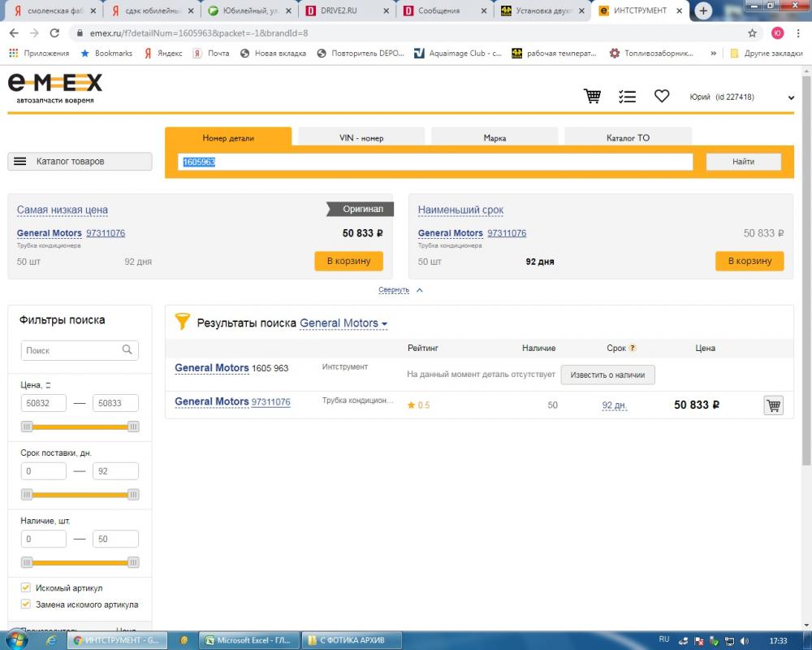Image resolution: width=812 pixels, height=650 pixels.
Task: Click RU language indicator in taskbar
Action: (x=664, y=639)
